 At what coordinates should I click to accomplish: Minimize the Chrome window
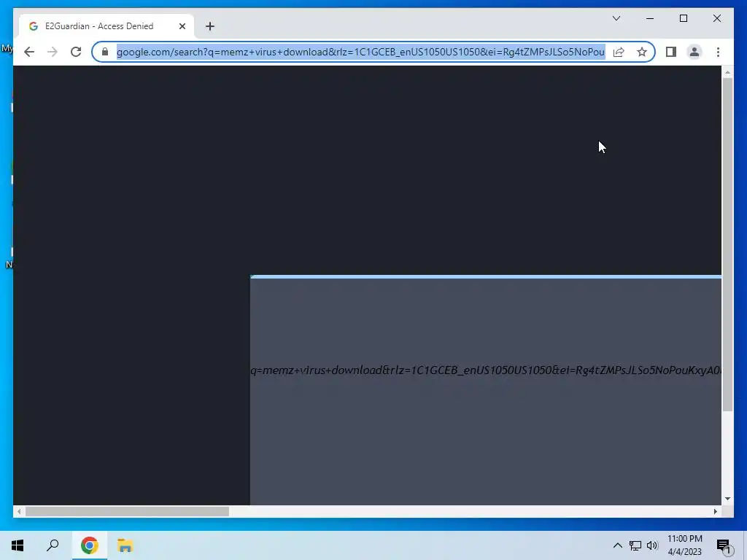(650, 18)
